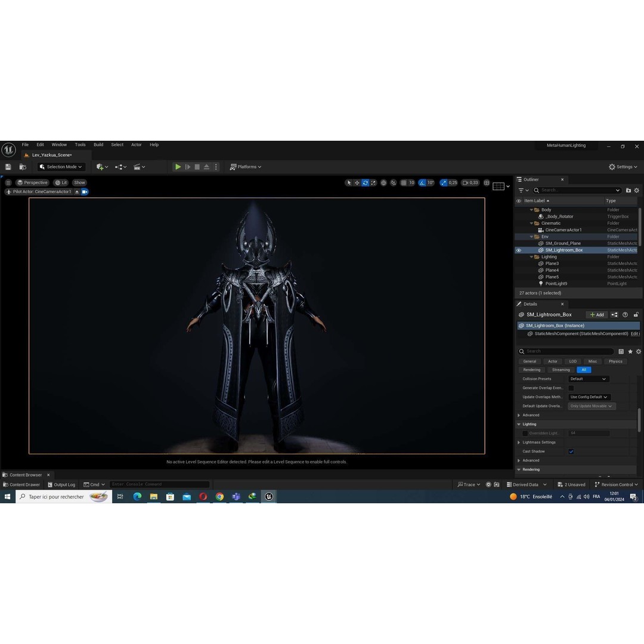Choose the Translate move tool

click(357, 183)
